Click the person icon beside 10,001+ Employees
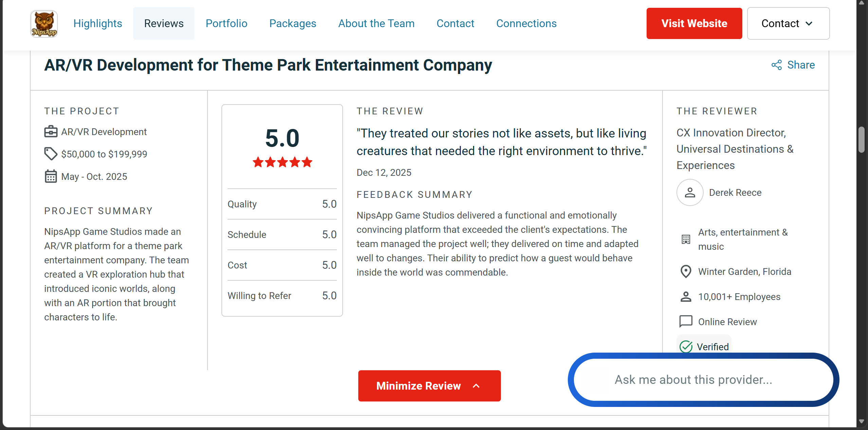868x430 pixels. pos(686,297)
